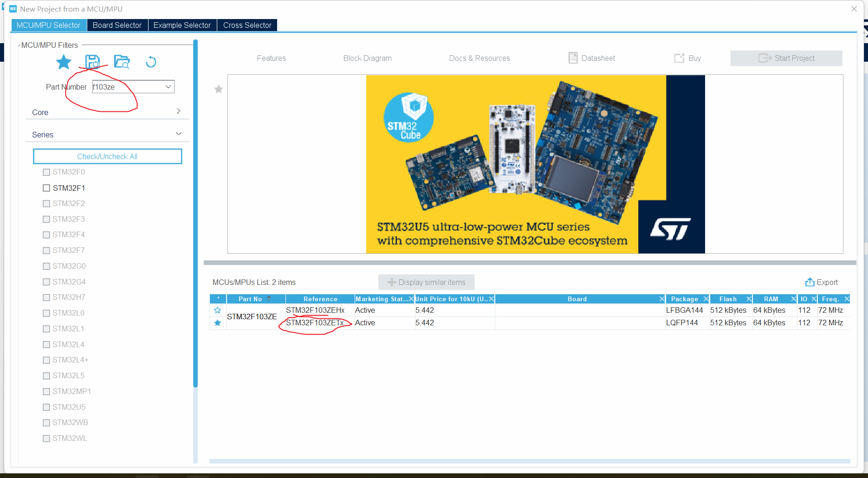868x478 pixels.
Task: Check the STM32F0 series checkbox
Action: [46, 172]
